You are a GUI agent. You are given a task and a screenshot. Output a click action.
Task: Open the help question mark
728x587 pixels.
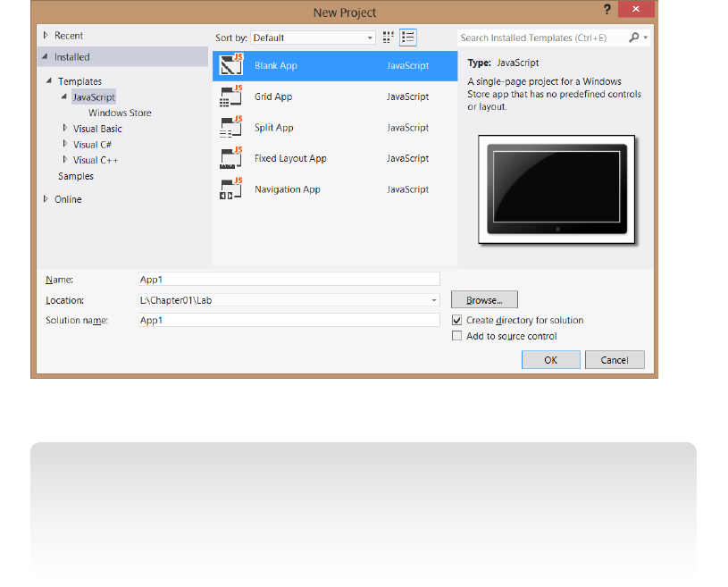[607, 9]
